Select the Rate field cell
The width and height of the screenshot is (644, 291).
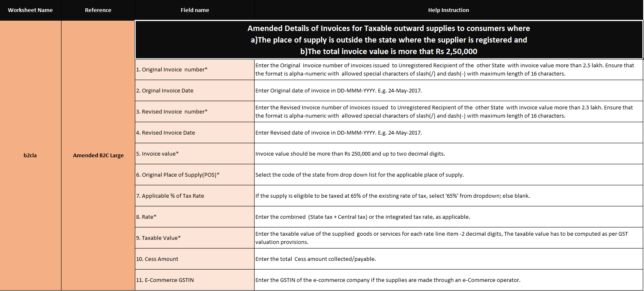pos(195,217)
